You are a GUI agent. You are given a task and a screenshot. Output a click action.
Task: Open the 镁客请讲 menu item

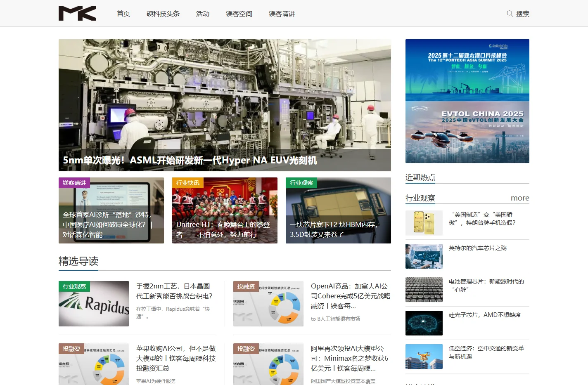pyautogui.click(x=282, y=14)
